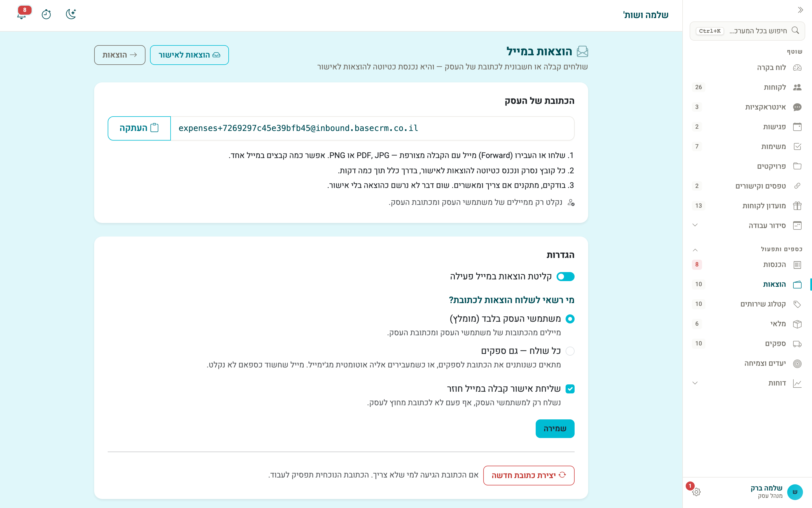Viewport: 812px width, 508px height.
Task: Click יצירת כתובת חדשה button
Action: [529, 476]
